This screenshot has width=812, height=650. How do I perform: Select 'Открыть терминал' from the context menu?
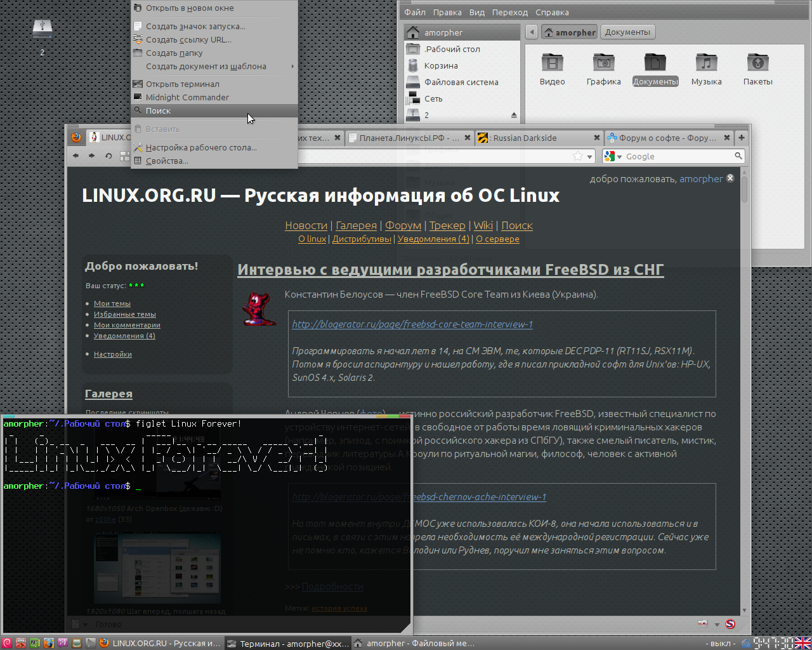pos(183,84)
